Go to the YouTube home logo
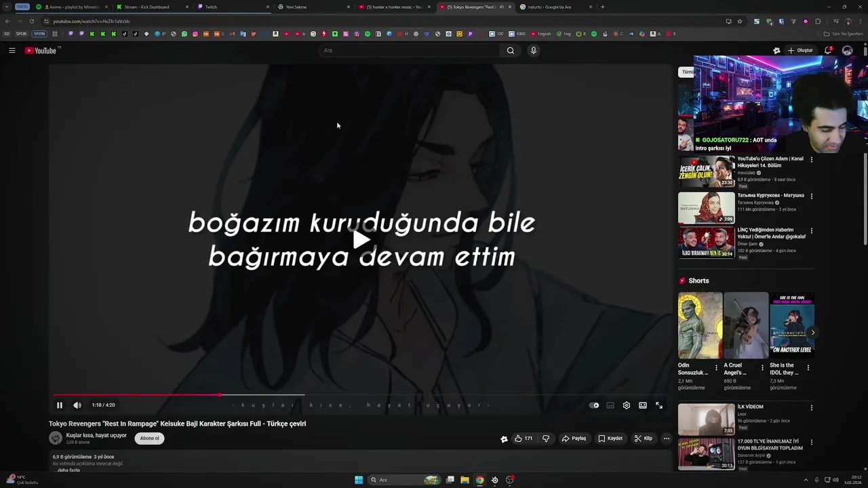868x488 pixels. [x=41, y=51]
